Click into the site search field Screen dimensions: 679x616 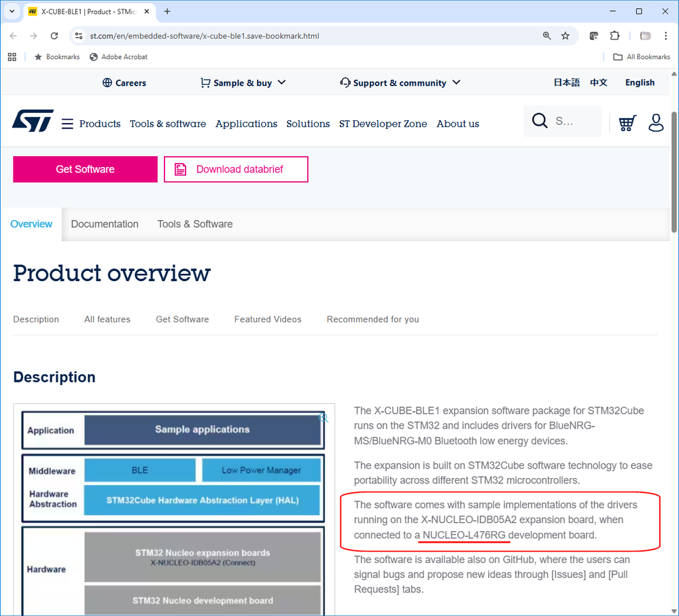(563, 121)
